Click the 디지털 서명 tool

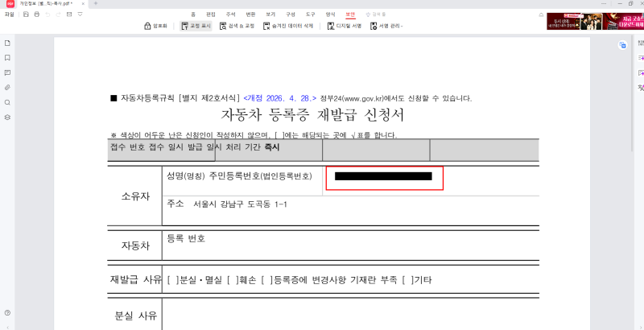[345, 26]
